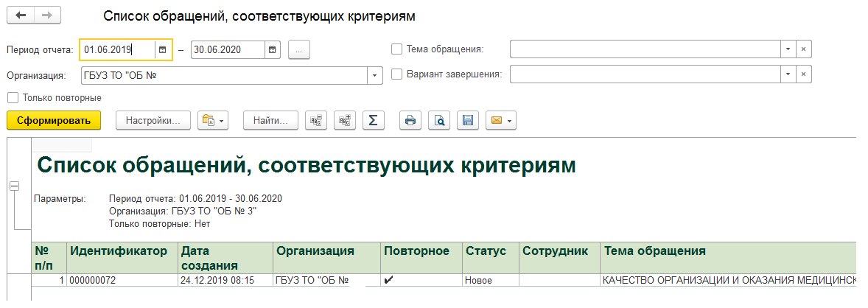
Task: Click the back navigation arrow
Action: click(20, 15)
